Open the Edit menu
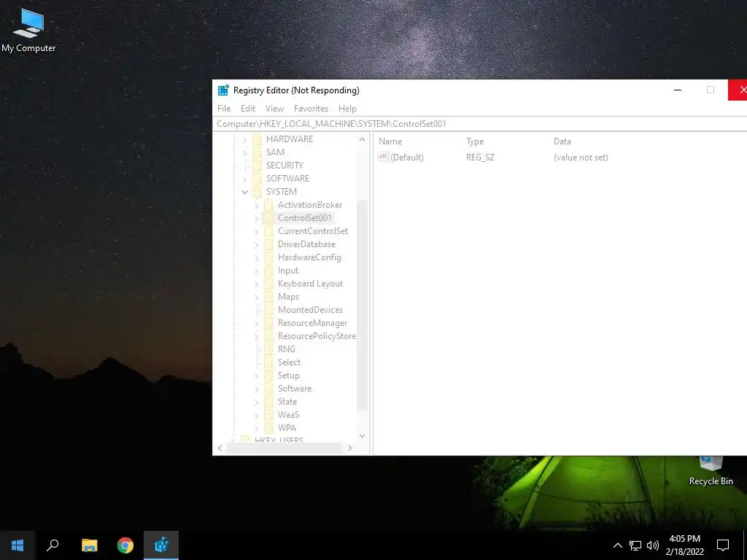This screenshot has width=747, height=560. pyautogui.click(x=248, y=109)
